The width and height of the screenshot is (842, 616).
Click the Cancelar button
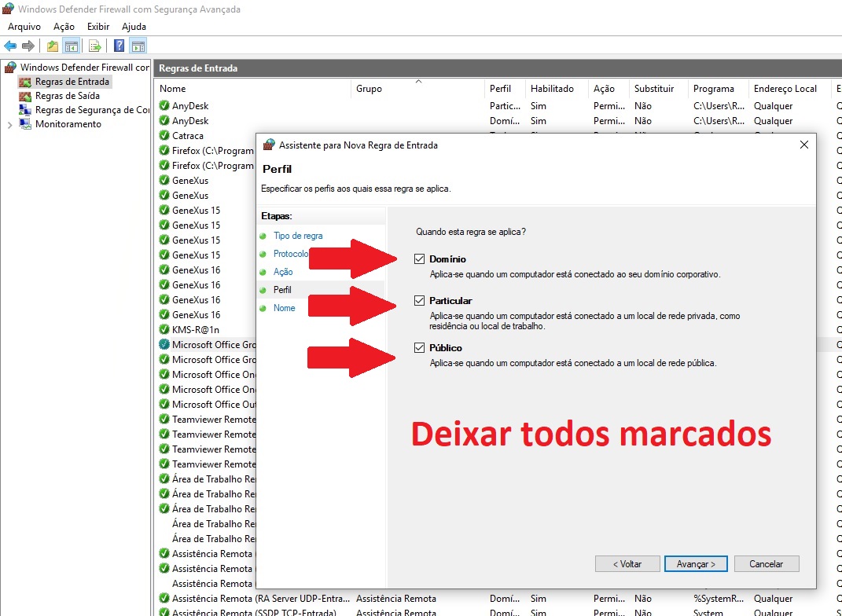pyautogui.click(x=767, y=564)
